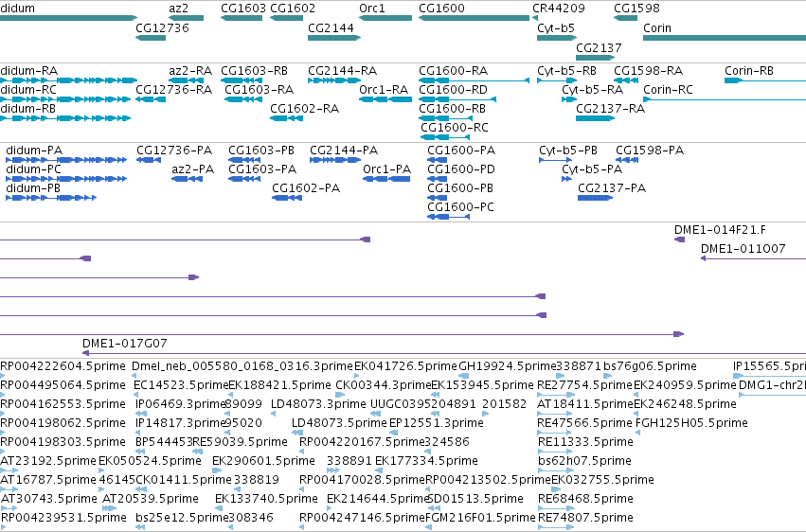Screen dimensions: 806x532
Task: Open EST RP004222604.5prime label
Action: tap(63, 366)
